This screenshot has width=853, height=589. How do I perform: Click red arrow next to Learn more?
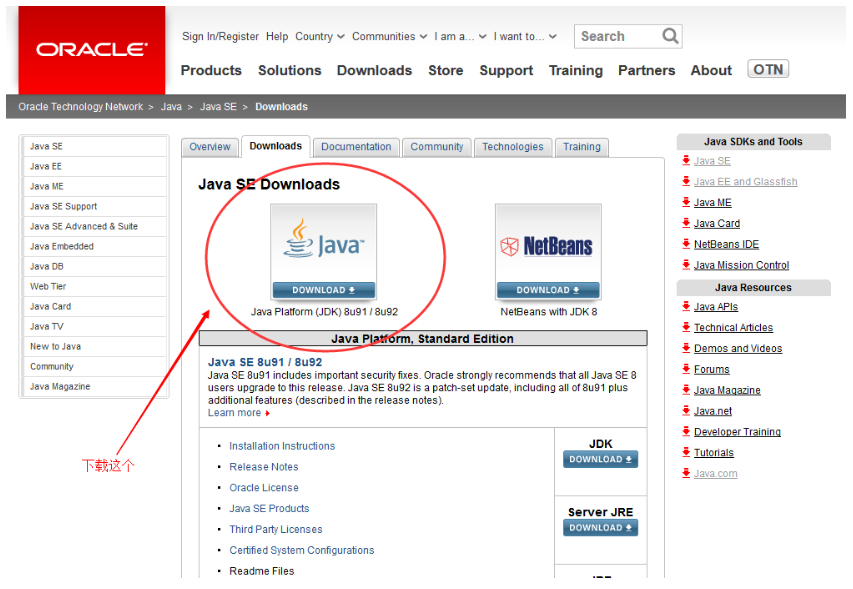point(267,413)
